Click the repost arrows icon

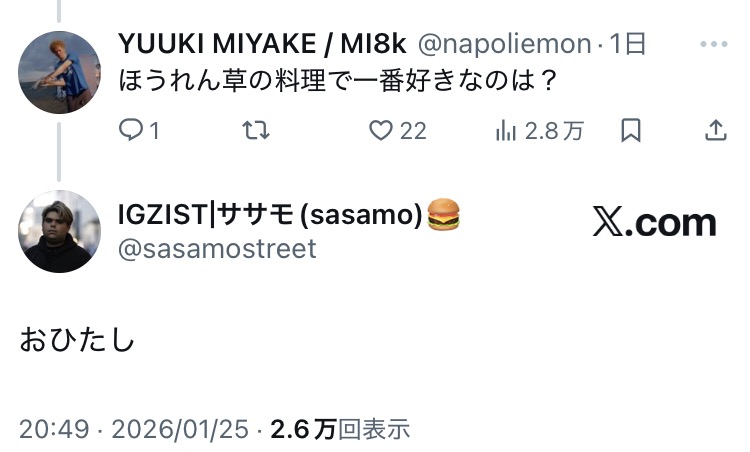tap(257, 130)
